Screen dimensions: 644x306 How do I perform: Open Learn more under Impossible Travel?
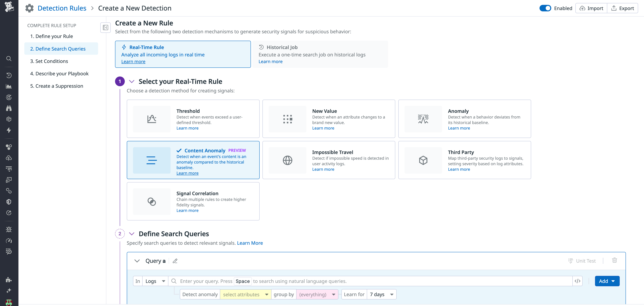point(323,169)
